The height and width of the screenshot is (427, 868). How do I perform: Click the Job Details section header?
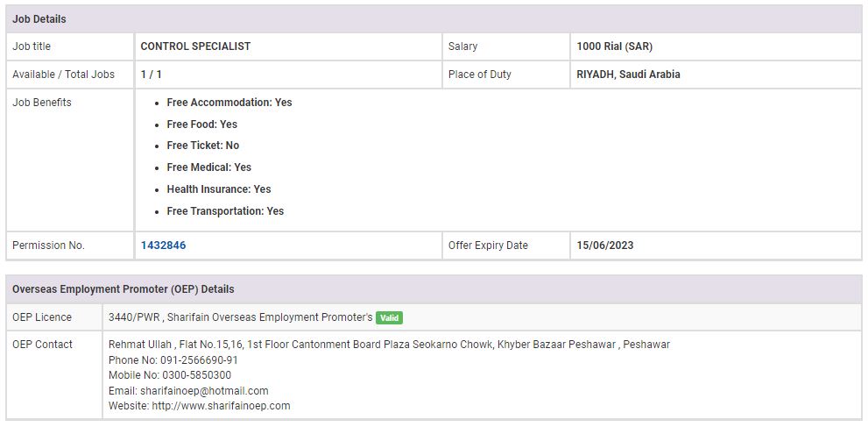click(x=39, y=19)
